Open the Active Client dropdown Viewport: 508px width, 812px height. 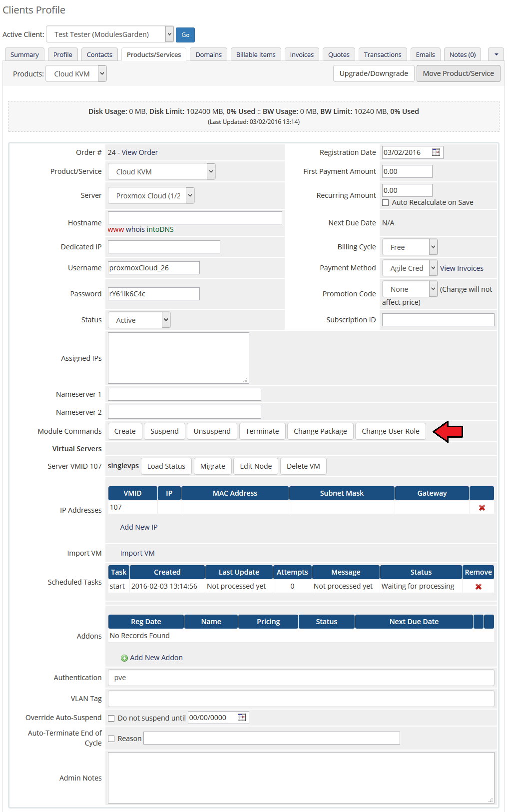pos(110,34)
